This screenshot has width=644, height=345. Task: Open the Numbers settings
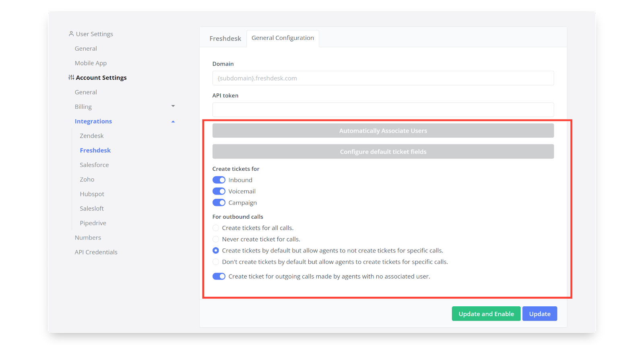pyautogui.click(x=88, y=238)
